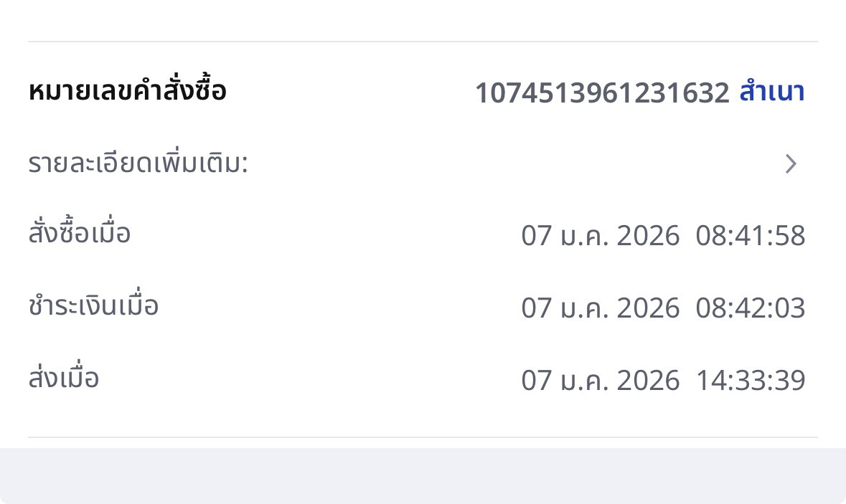
Task: Tap the สำเนา copy link
Action: (771, 92)
